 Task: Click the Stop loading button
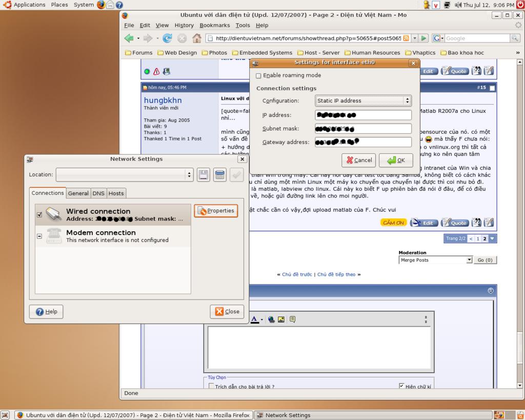pyautogui.click(x=182, y=38)
